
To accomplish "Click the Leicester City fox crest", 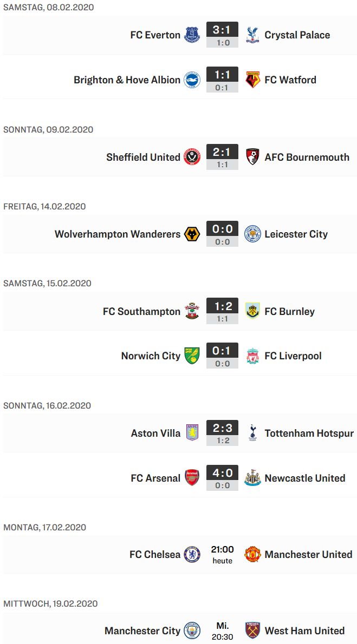I will (x=252, y=234).
